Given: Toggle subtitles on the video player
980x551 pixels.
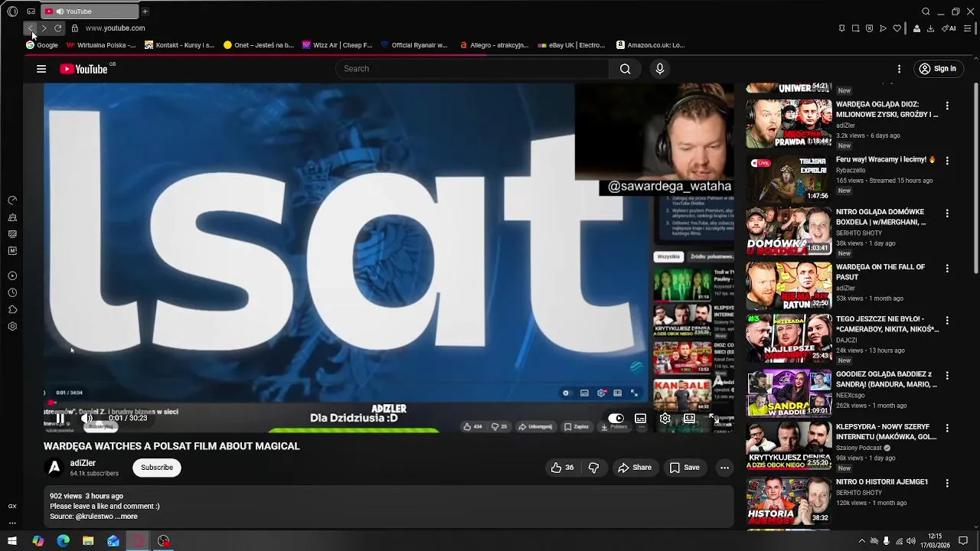Looking at the screenshot, I should point(641,419).
